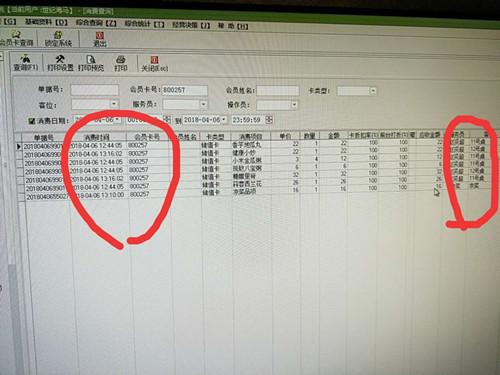Screen dimensions: 500x375
Task: Click the 数量 column header
Action: click(x=309, y=136)
